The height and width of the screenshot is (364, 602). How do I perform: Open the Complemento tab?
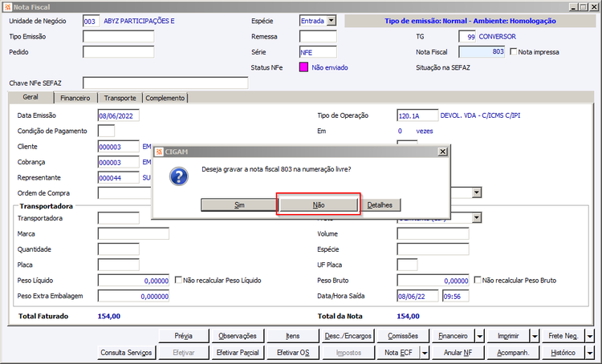pyautogui.click(x=165, y=98)
